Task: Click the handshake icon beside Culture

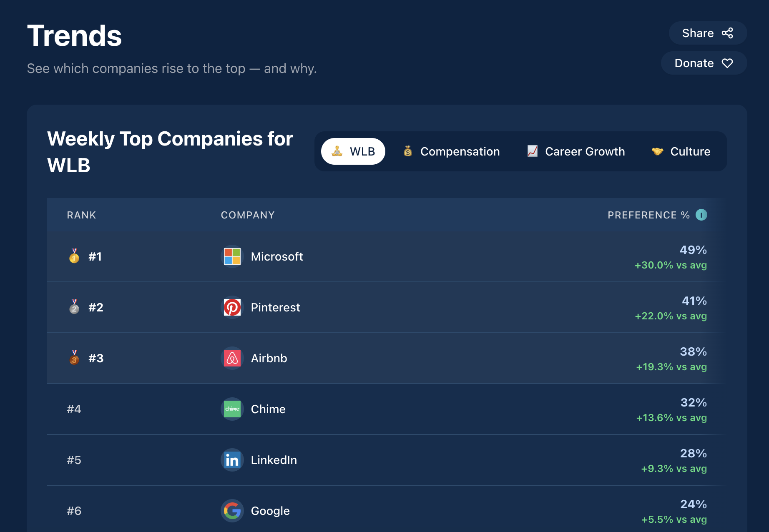Action: tap(658, 151)
